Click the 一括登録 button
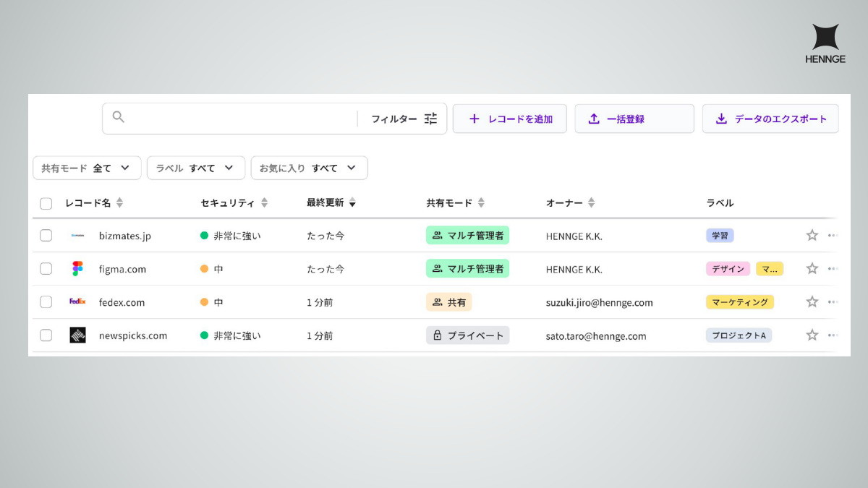 [634, 119]
